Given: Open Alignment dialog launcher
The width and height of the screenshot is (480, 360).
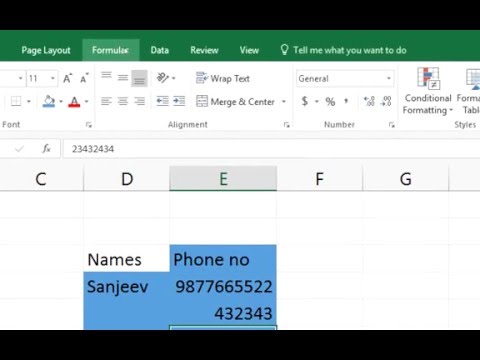Looking at the screenshot, I should [x=287, y=125].
